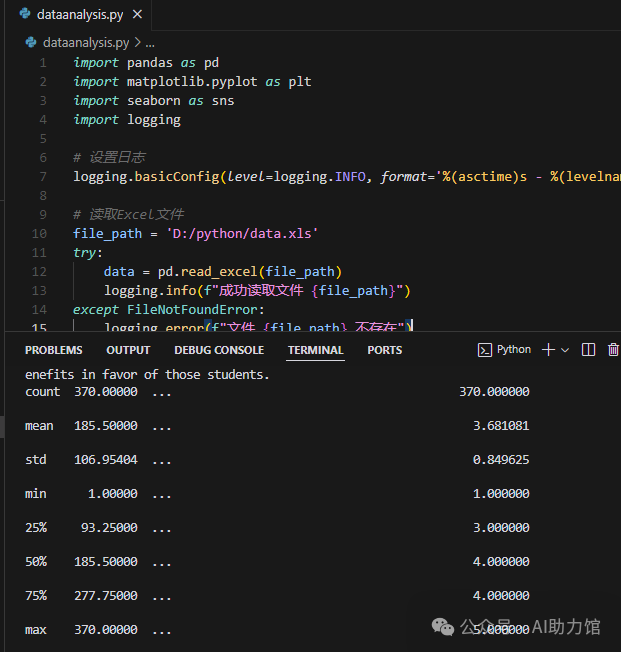The image size is (621, 652).
Task: Click the 'count' row in terminal output
Action: click(277, 392)
